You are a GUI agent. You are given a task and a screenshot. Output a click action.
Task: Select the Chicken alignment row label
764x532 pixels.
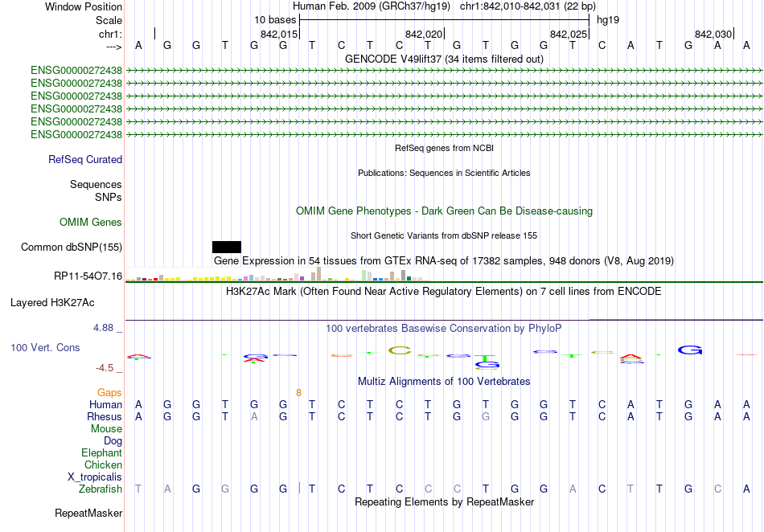(103, 464)
